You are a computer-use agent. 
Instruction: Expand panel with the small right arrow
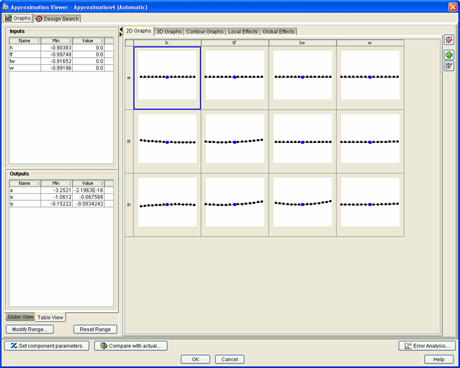pyautogui.click(x=121, y=34)
